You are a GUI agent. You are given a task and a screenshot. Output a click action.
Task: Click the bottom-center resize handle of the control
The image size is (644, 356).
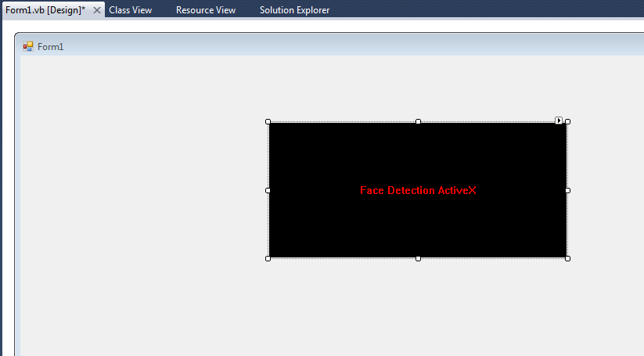(x=418, y=258)
